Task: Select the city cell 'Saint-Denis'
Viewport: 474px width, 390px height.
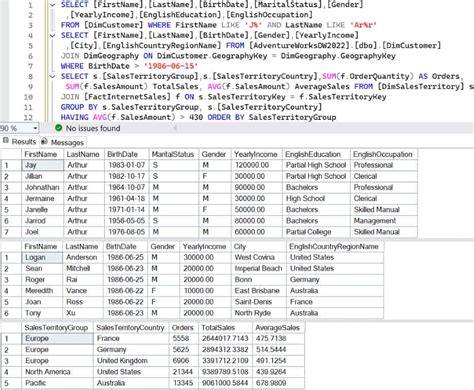Action: [259, 302]
